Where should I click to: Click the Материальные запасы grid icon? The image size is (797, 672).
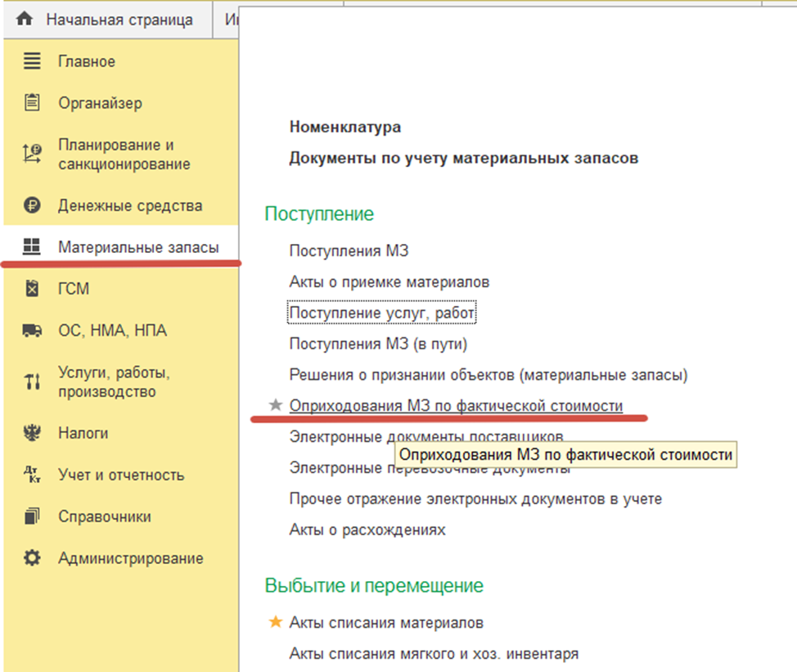[x=32, y=246]
